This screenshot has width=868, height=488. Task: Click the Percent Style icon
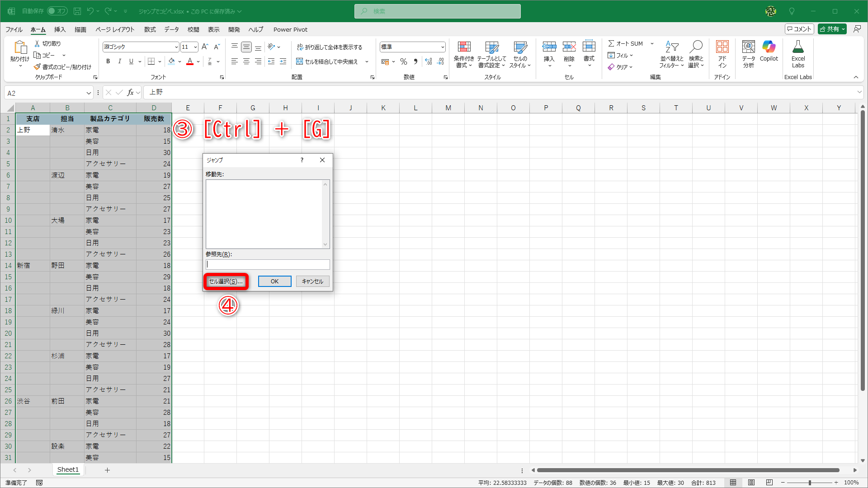[404, 61]
